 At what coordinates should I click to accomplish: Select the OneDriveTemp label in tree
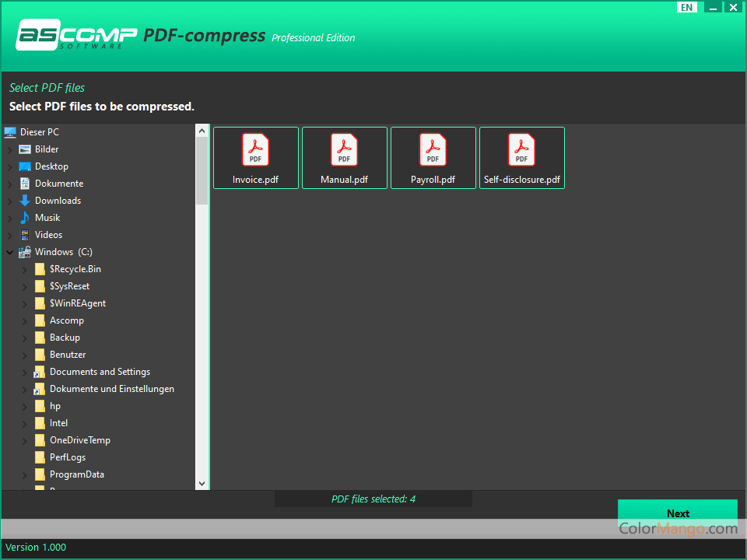coord(80,440)
